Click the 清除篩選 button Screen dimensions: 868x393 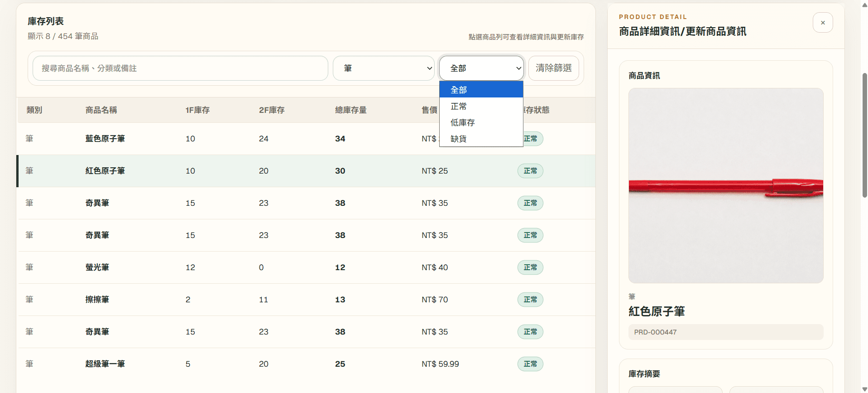click(554, 68)
